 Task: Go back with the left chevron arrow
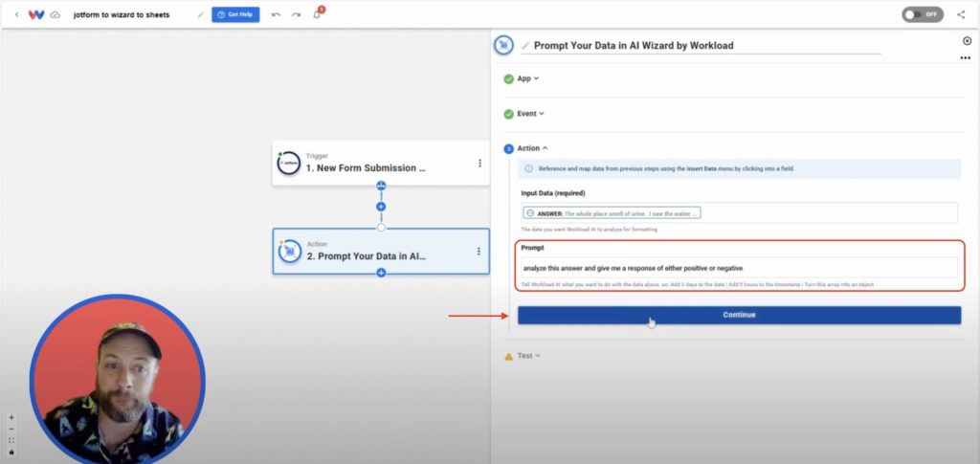(x=17, y=14)
